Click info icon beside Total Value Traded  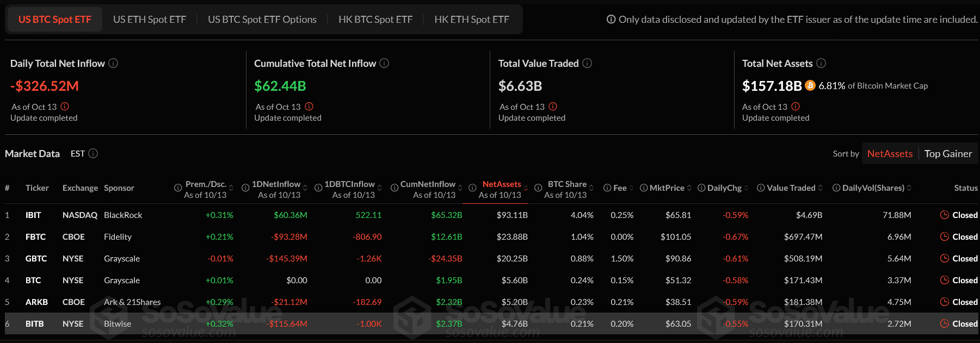587,63
